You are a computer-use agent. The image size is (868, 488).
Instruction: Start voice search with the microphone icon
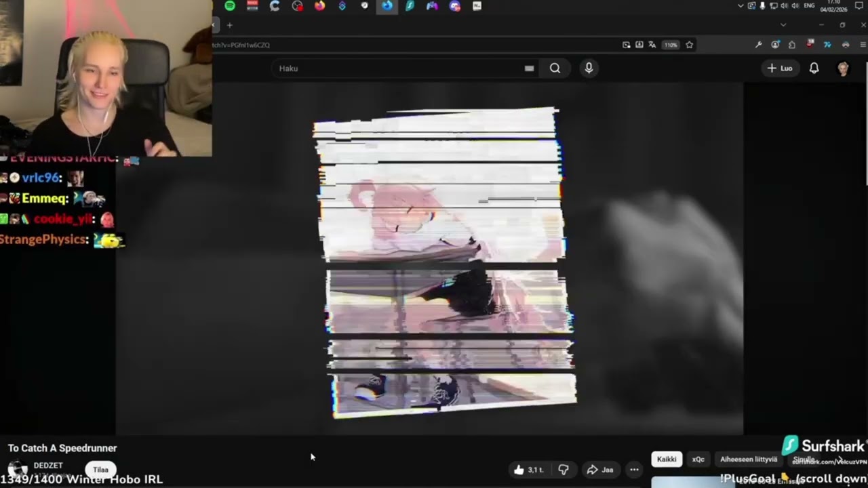[x=589, y=68]
